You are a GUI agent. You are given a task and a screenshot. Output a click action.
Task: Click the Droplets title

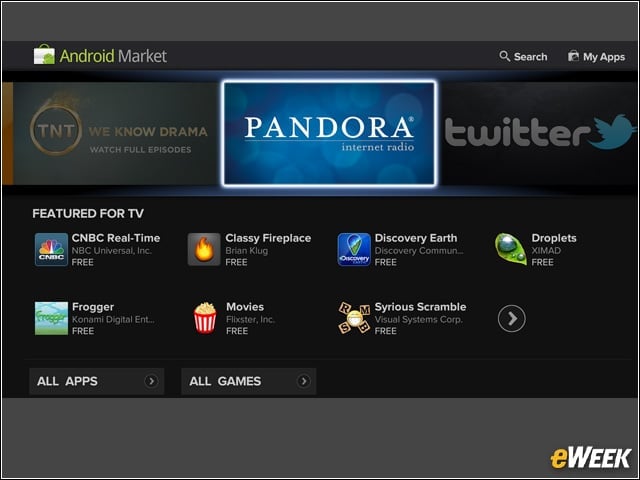point(554,238)
